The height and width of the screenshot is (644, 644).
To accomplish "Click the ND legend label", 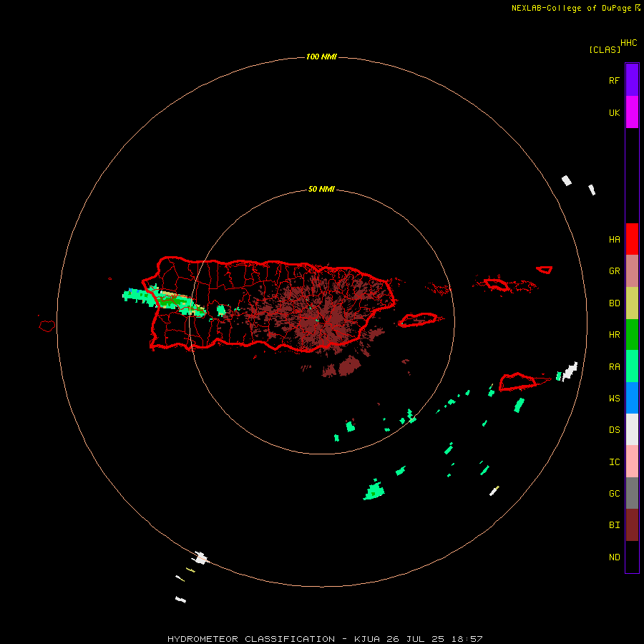I will [x=614, y=557].
